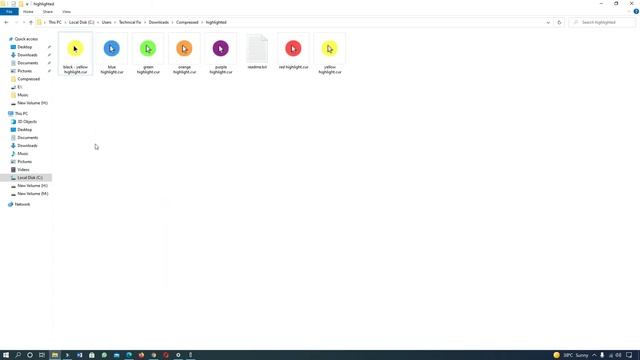
Task: Navigate to Local Disk (C:) breadcrumb
Action: (81, 22)
